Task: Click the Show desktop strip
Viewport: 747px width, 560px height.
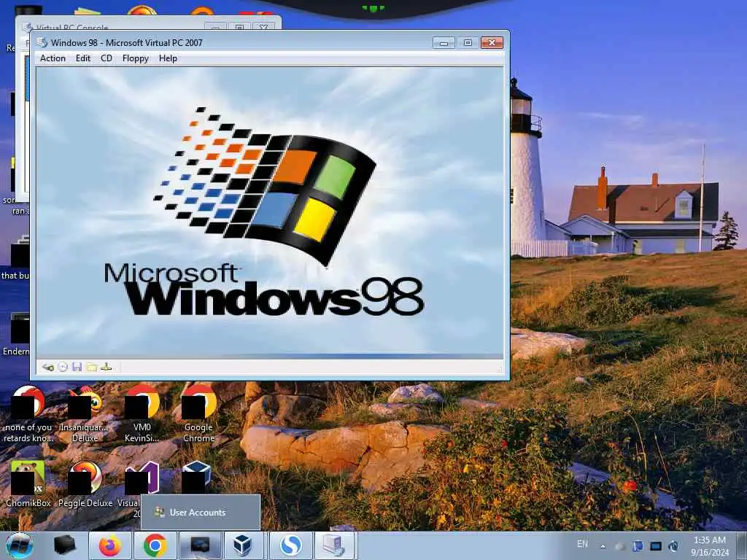Action: (x=742, y=546)
